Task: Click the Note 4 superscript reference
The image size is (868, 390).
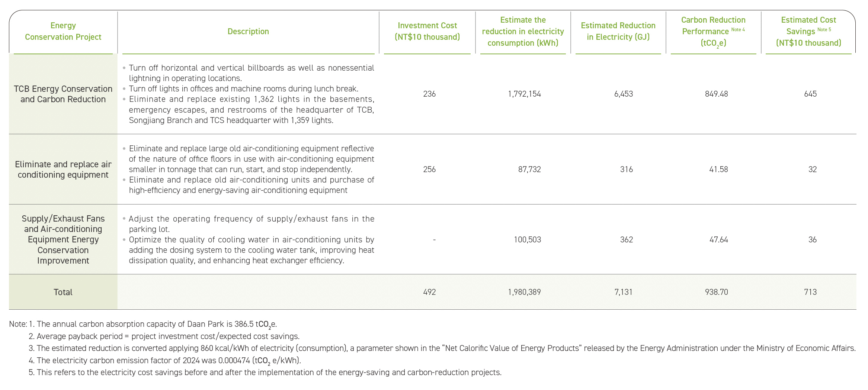Action: 738,29
